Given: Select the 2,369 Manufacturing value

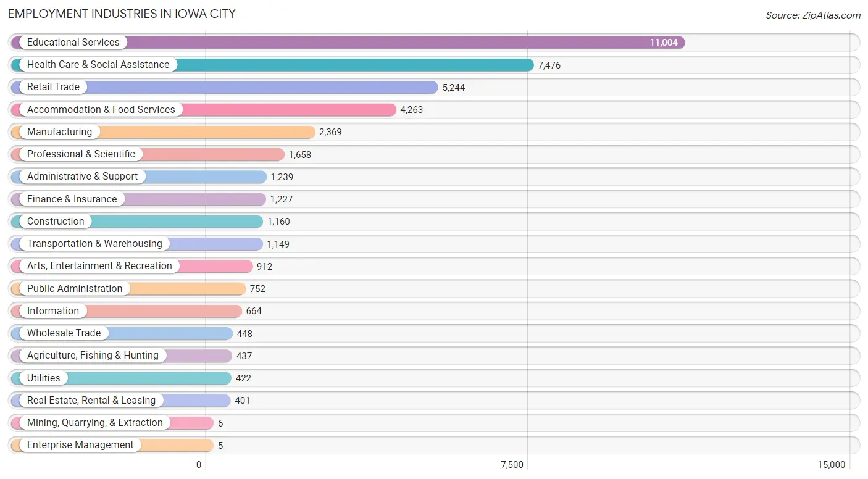Looking at the screenshot, I should tap(330, 132).
